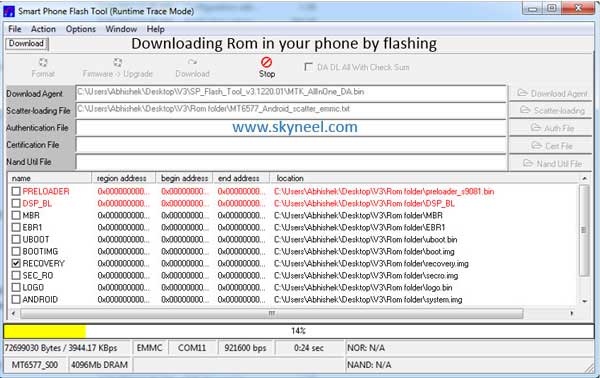Click the Download toolbar icon
Screen dimensions: 600x378
192,62
